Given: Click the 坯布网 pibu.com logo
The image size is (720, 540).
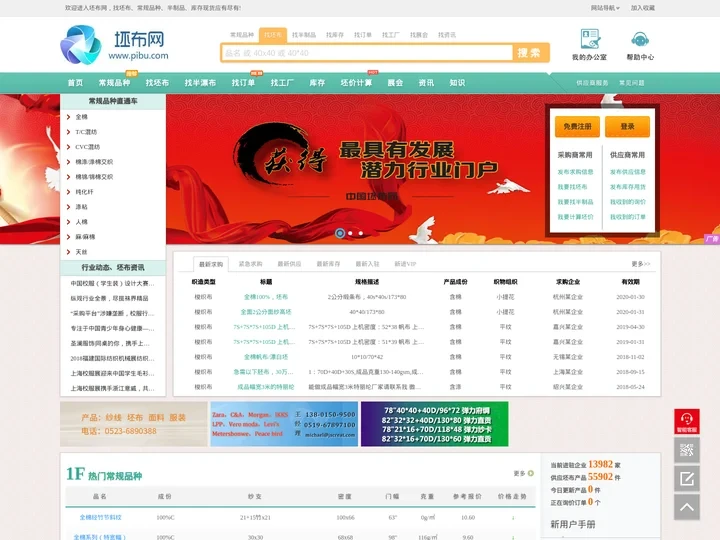Looking at the screenshot, I should pos(115,45).
